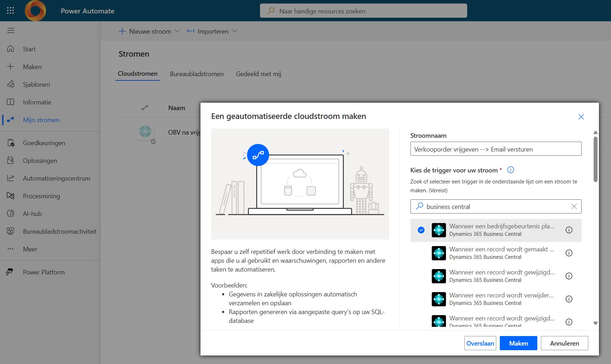Click the Stroomnaam input field
The width and height of the screenshot is (611, 364).
click(x=496, y=149)
